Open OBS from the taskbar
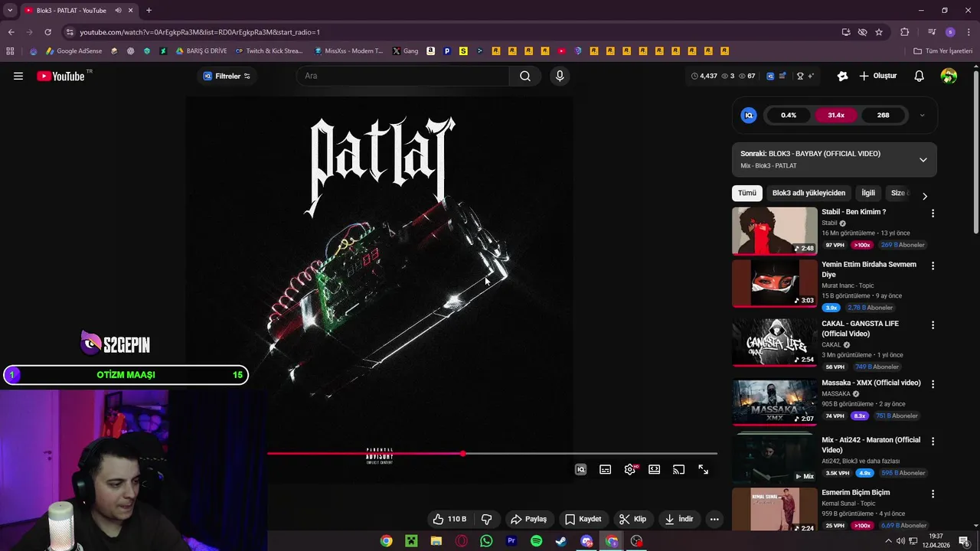 (x=636, y=541)
